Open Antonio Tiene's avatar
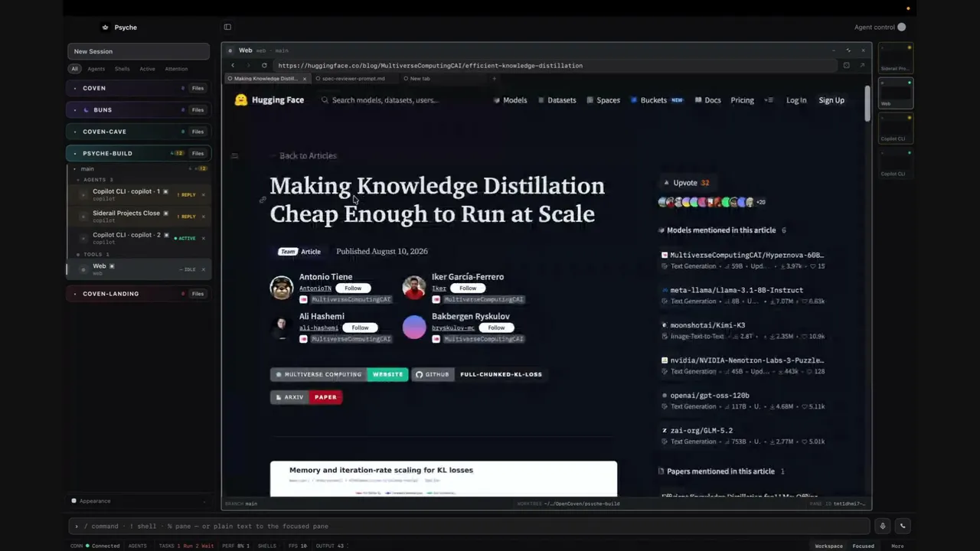The height and width of the screenshot is (551, 980). coord(282,288)
